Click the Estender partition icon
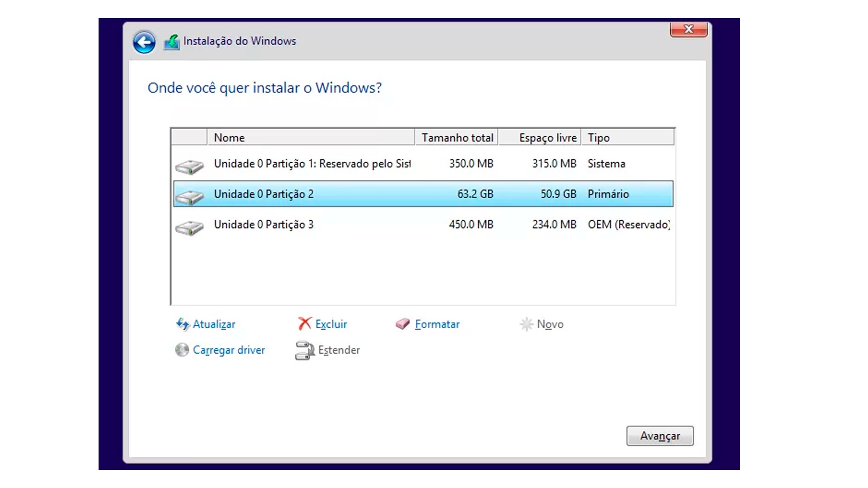Screen dimensions: 868x488 (305, 350)
